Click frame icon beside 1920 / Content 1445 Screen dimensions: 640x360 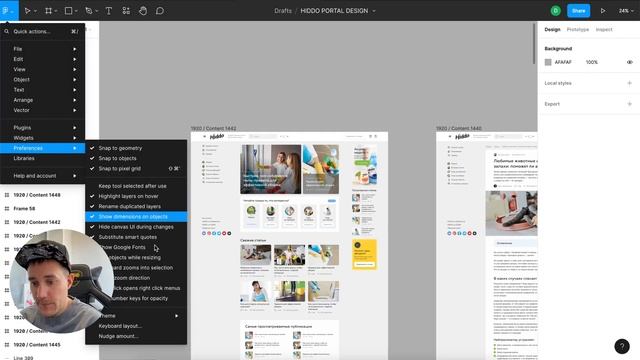(7, 345)
